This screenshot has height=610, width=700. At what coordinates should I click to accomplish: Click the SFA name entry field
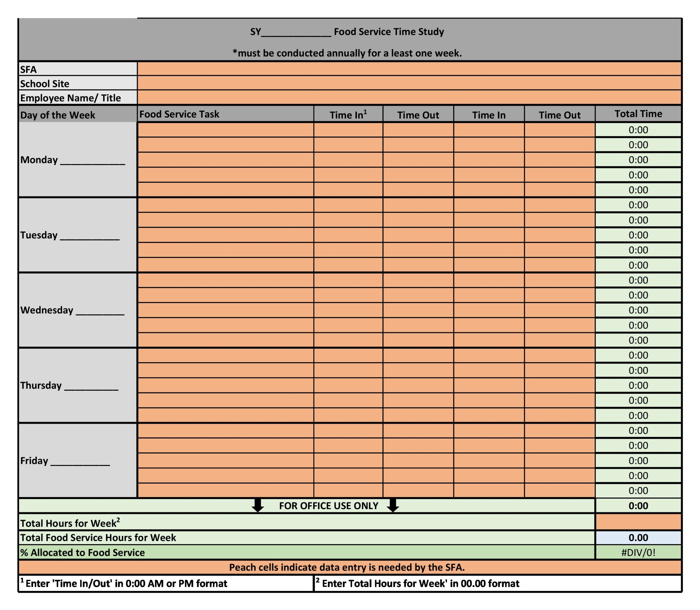[409, 69]
